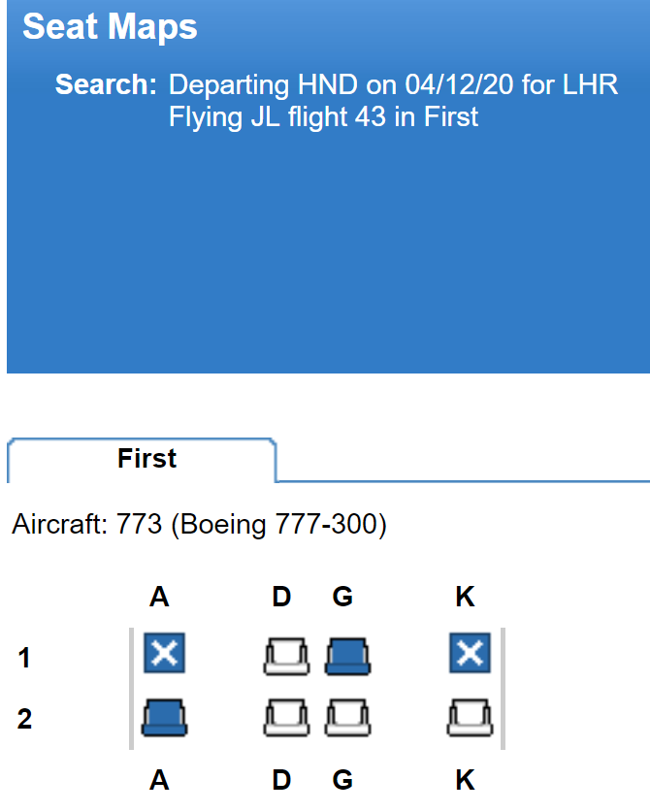This screenshot has width=650, height=812.
Task: Select the X-marked seat 1K
Action: coord(470,653)
